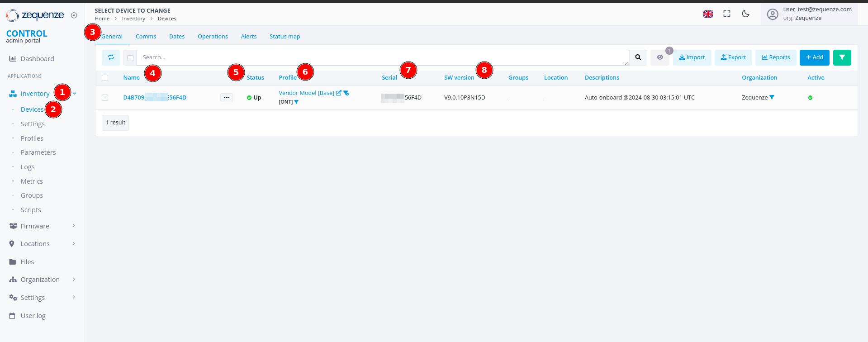Click the magnifying glass search icon
Image resolution: width=868 pixels, height=342 pixels.
pyautogui.click(x=638, y=57)
